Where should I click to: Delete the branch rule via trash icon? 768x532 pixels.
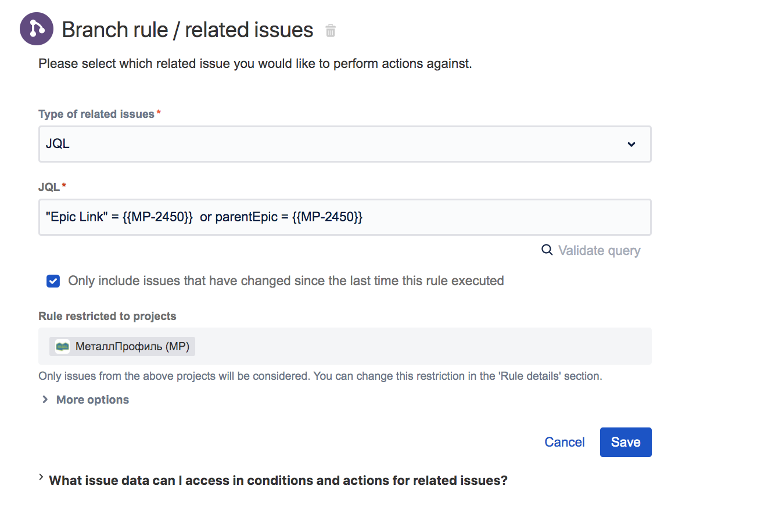[x=331, y=30]
